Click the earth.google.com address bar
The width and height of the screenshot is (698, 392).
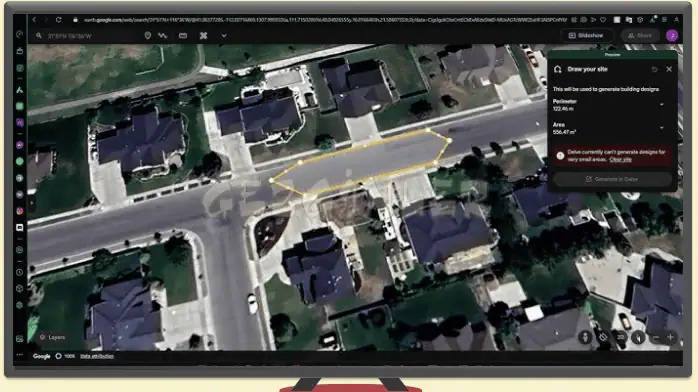click(x=325, y=20)
